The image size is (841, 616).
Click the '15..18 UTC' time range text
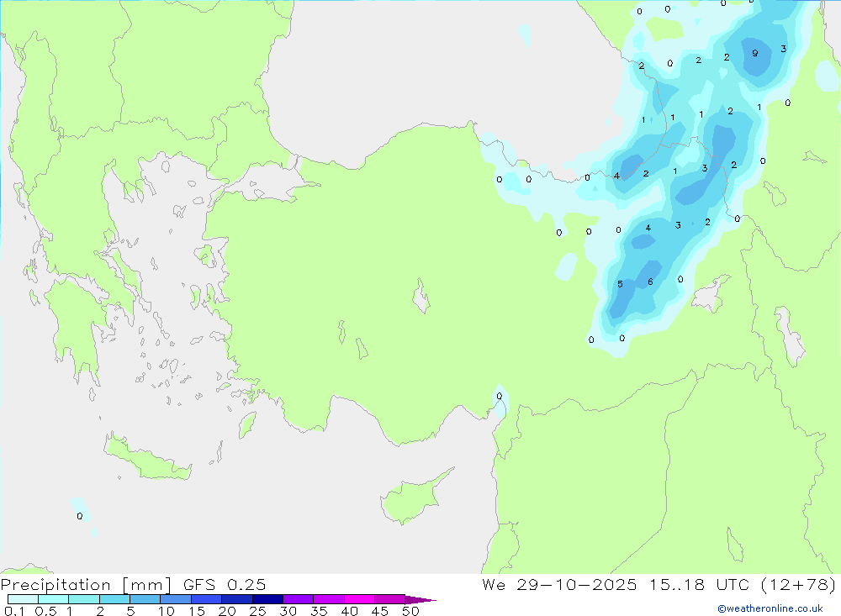(699, 585)
